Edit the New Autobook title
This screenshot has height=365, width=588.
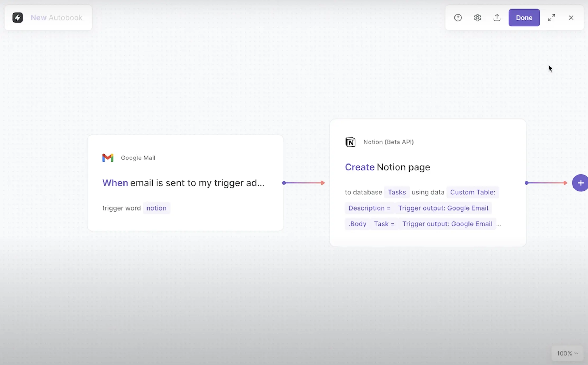[57, 18]
